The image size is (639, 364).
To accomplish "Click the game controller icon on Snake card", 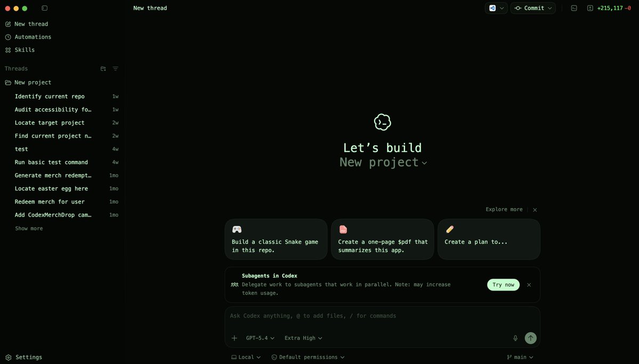I will pos(237,229).
